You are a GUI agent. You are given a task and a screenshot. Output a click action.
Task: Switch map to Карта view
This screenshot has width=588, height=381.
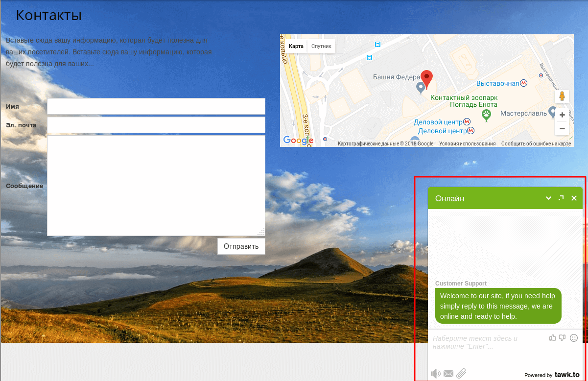(296, 46)
